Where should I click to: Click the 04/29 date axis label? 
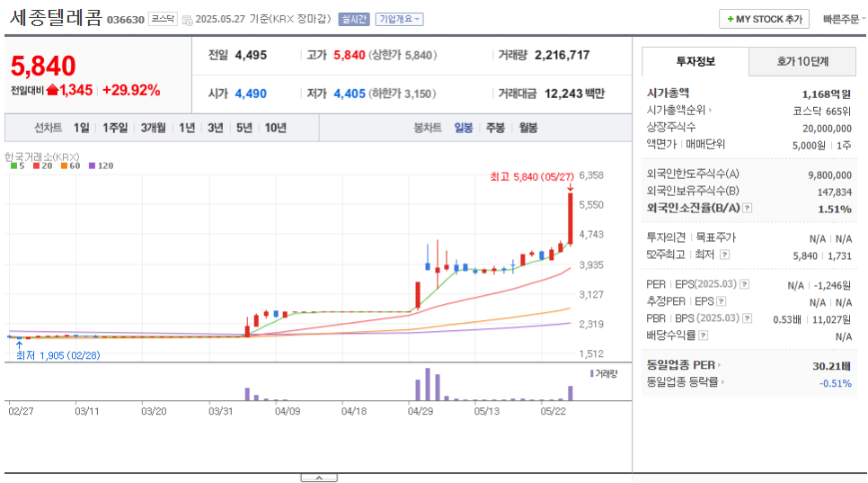[x=421, y=412]
